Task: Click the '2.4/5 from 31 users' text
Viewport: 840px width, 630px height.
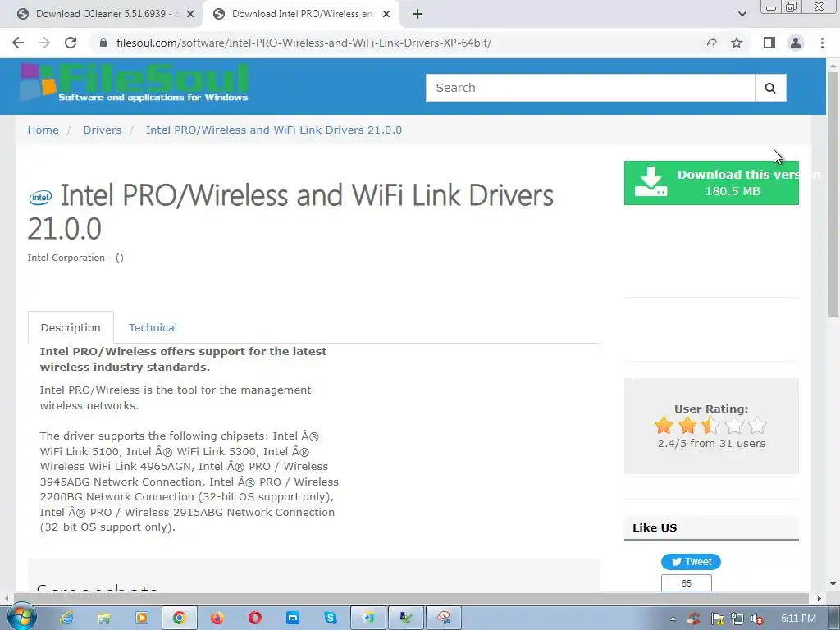Action: click(x=711, y=444)
